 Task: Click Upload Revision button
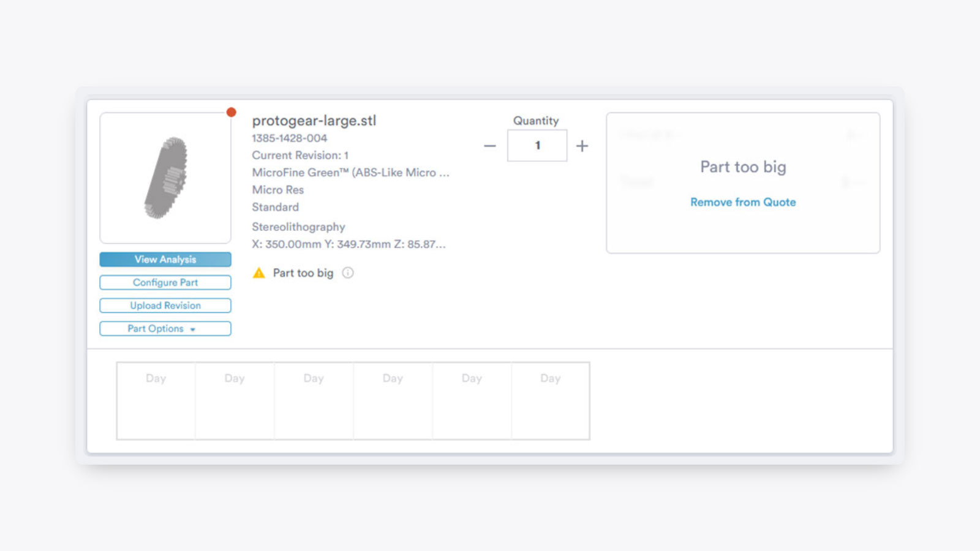(x=165, y=305)
